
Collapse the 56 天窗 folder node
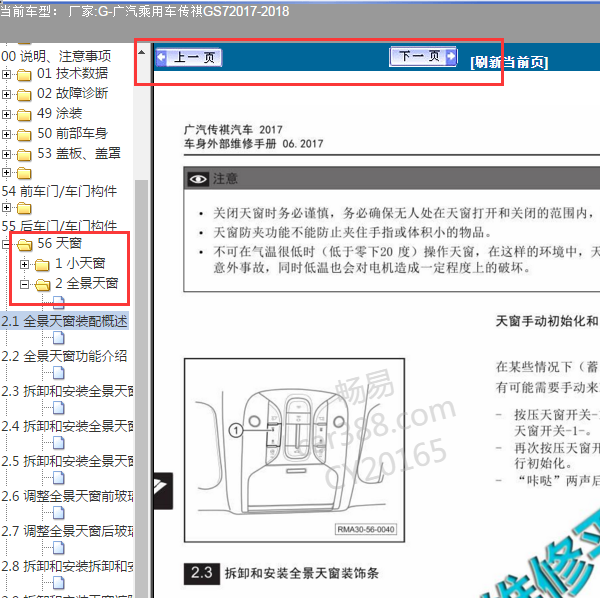click(x=5, y=244)
